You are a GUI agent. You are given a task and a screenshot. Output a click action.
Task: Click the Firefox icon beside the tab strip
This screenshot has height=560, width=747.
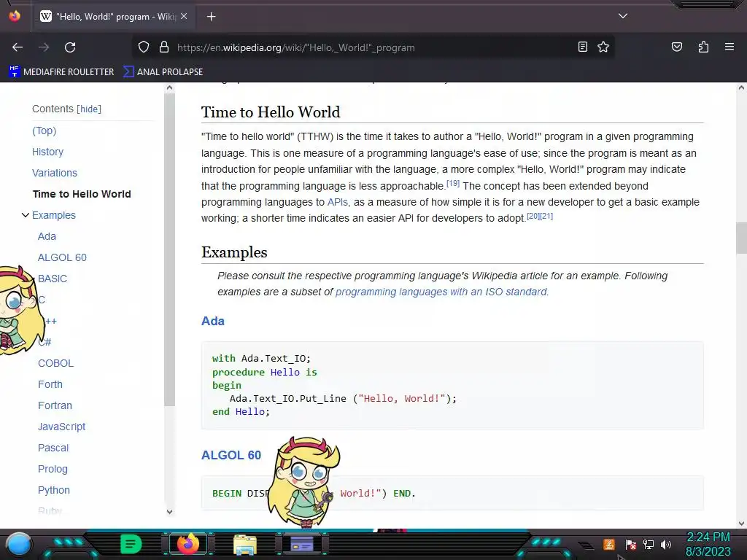(15, 16)
